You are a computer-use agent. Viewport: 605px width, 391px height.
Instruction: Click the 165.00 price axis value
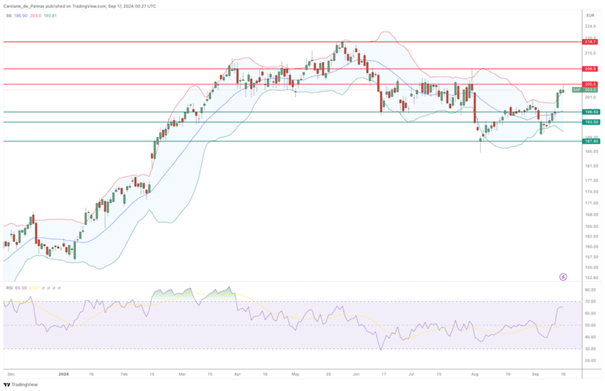pos(591,226)
